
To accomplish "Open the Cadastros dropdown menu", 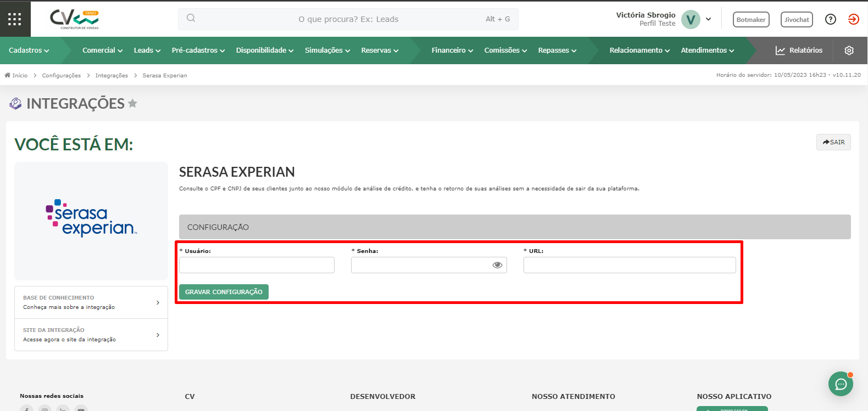I will pyautogui.click(x=29, y=50).
